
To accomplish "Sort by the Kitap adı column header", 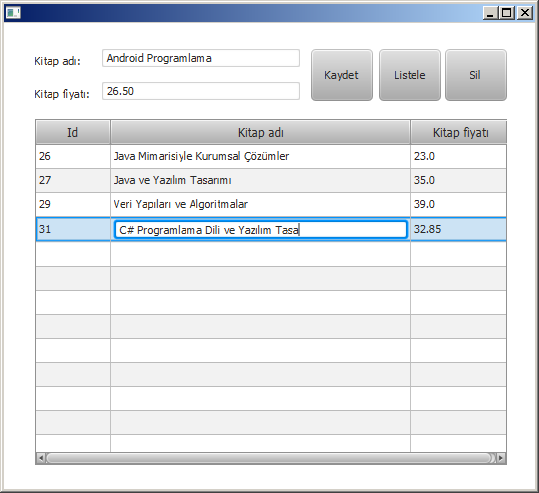I will tap(261, 132).
